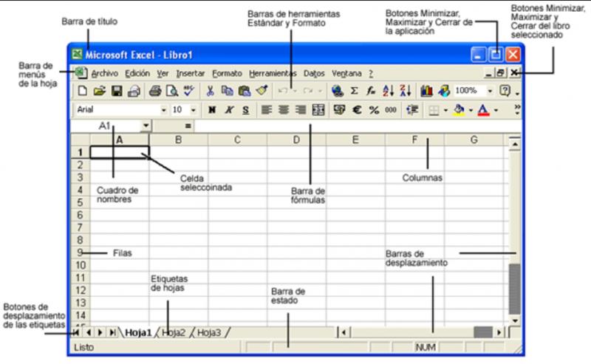Image resolution: width=591 pixels, height=364 pixels.
Task: Click the horizontal scrollbar thumb
Action: (483, 332)
